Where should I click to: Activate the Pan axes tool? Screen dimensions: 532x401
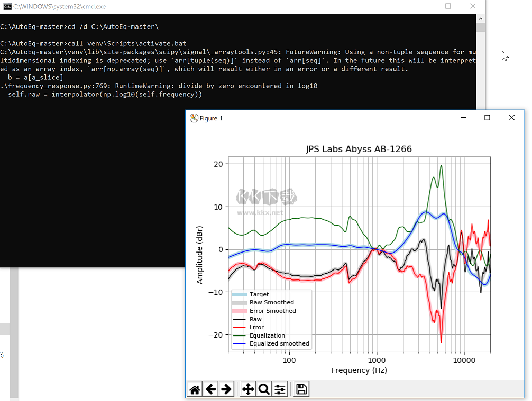point(248,389)
